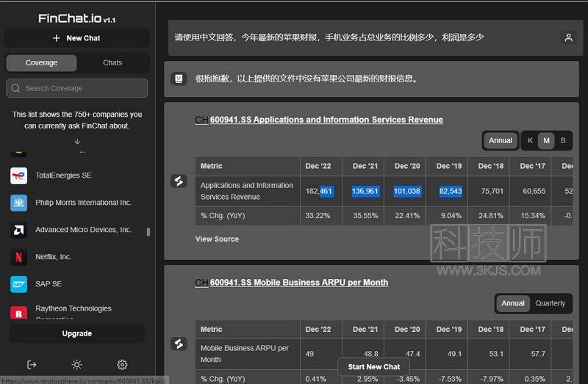
Task: Click the 182,461 revenue cell
Action: point(321,191)
